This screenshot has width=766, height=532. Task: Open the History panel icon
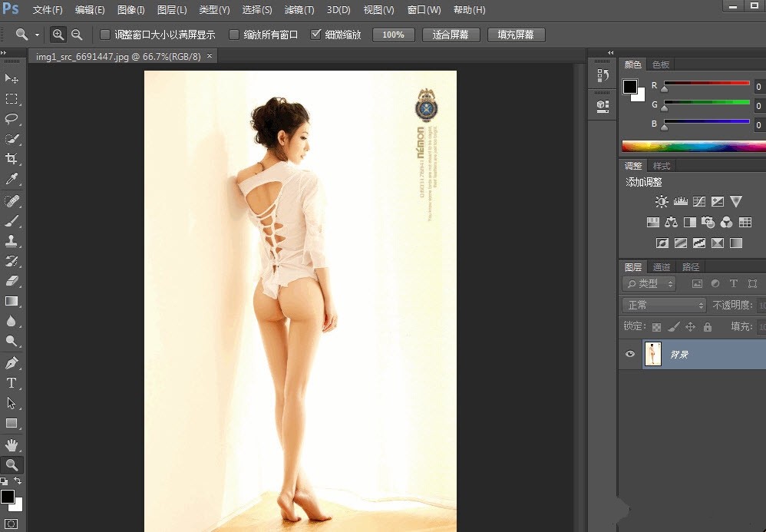603,74
